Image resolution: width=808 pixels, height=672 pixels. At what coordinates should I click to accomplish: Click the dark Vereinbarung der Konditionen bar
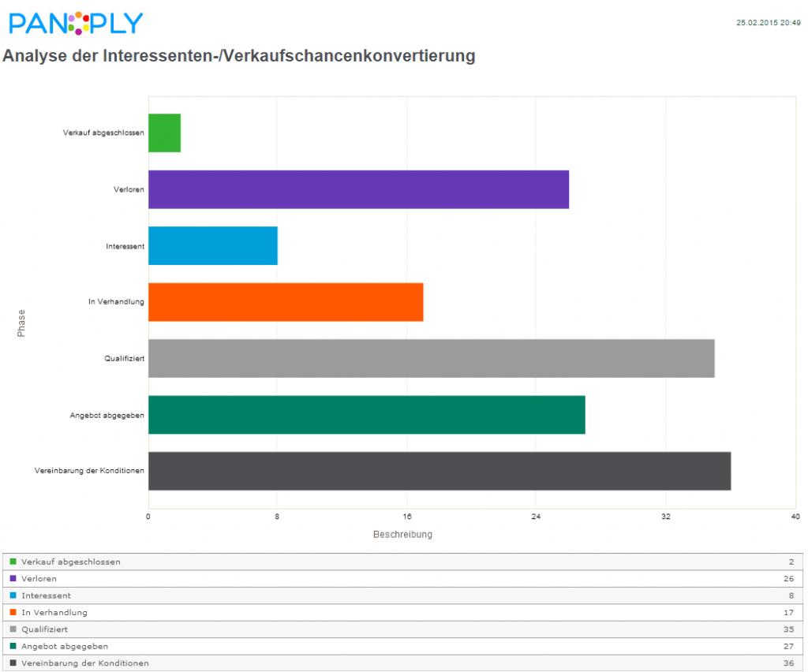click(x=440, y=471)
